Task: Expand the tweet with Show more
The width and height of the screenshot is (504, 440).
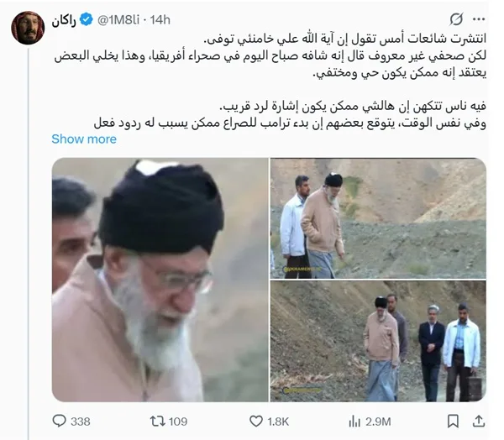Action: (x=84, y=139)
